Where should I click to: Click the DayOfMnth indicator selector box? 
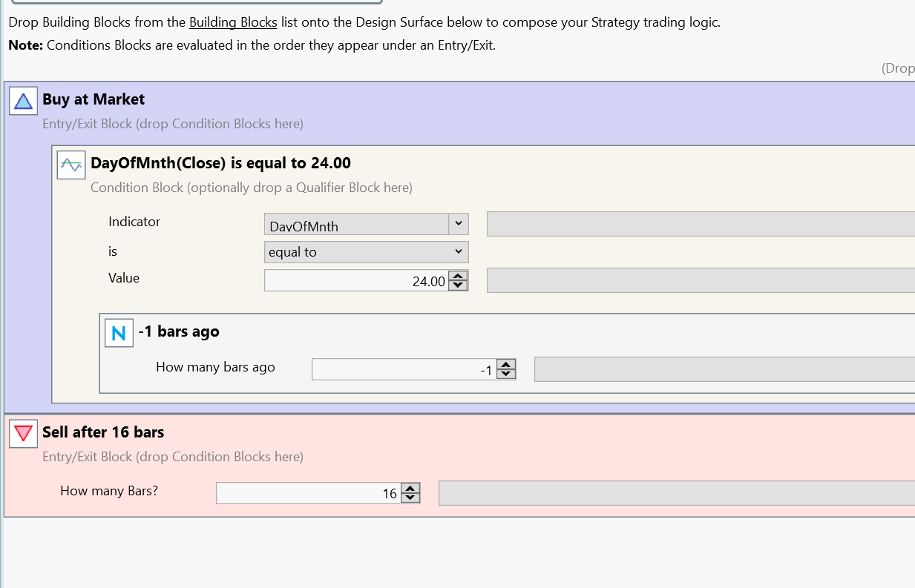point(356,225)
